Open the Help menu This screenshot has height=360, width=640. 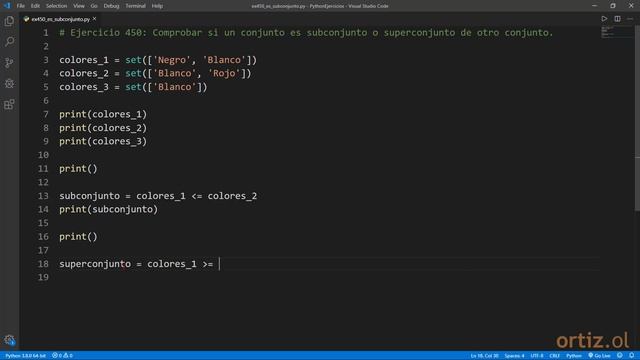click(x=157, y=6)
